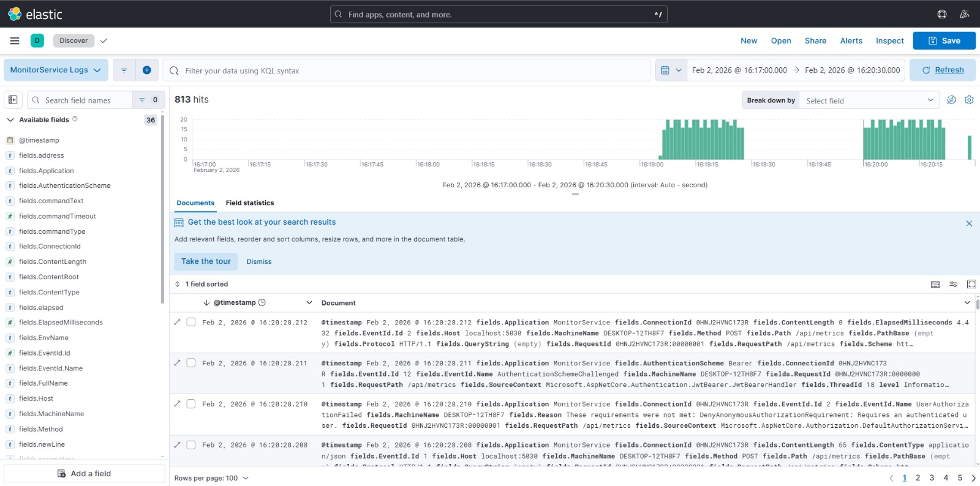Screen dimensions: 980x486
Task: Click New in the top menu
Action: pyautogui.click(x=748, y=40)
